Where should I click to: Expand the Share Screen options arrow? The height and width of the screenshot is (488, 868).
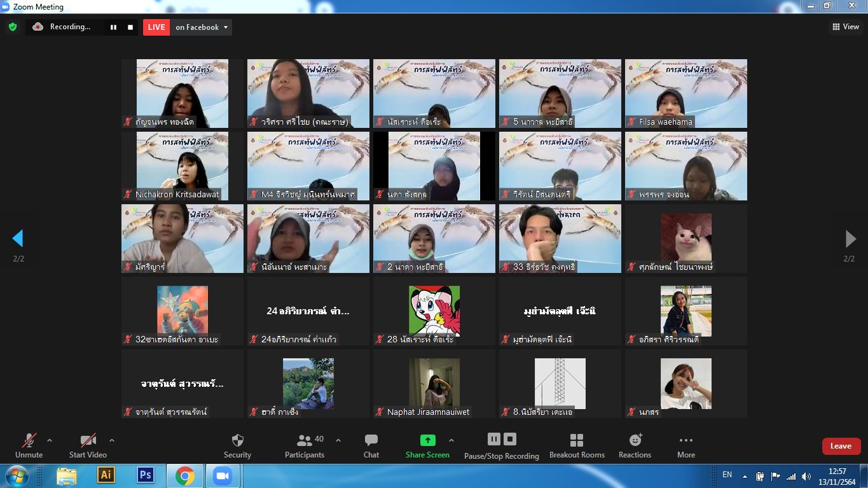click(451, 440)
